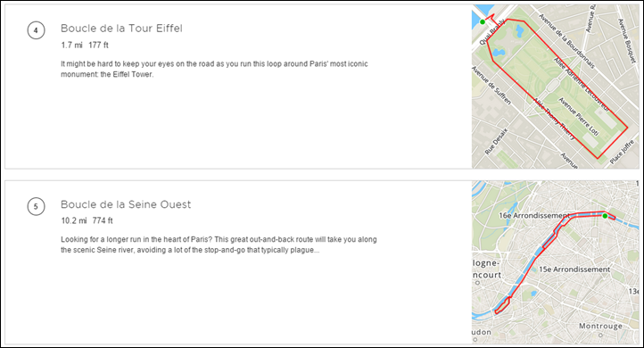The width and height of the screenshot is (644, 348).
Task: Click the Seine Ouest route map thumbnail
Action: (x=556, y=262)
